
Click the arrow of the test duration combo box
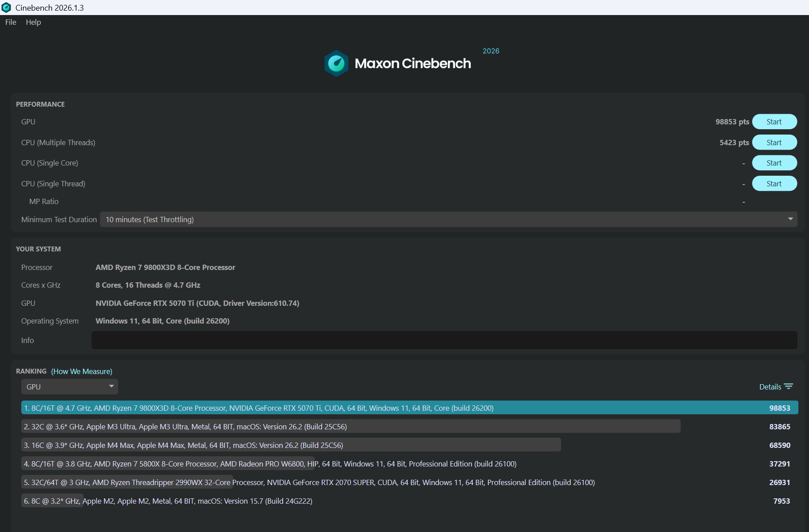(790, 219)
